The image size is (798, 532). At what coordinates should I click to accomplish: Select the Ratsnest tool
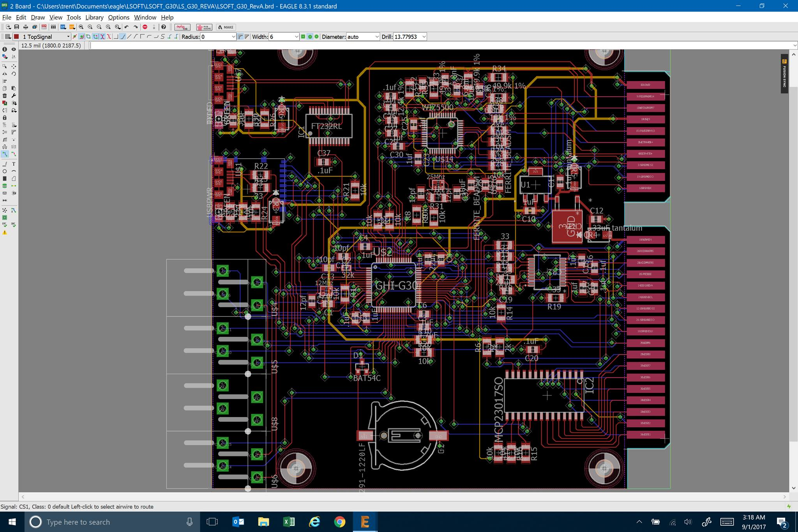(x=5, y=210)
